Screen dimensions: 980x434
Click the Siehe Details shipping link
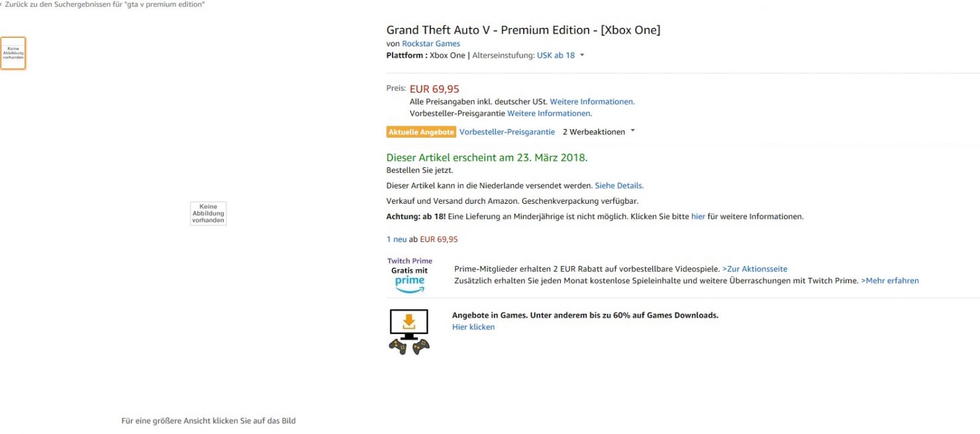point(619,186)
